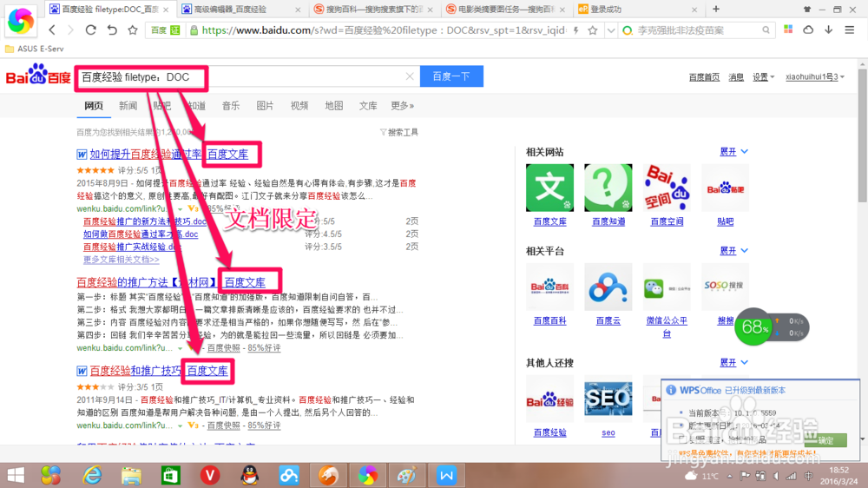Viewport: 868px width, 488px height.
Task: Open WPS Writer W icon on taskbar
Action: pos(446,475)
